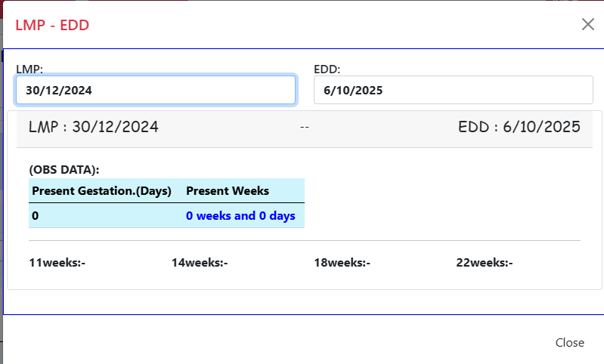Screen dimensions: 604x364
Task: Select the gestation days value 0 cell
Action: point(36,216)
